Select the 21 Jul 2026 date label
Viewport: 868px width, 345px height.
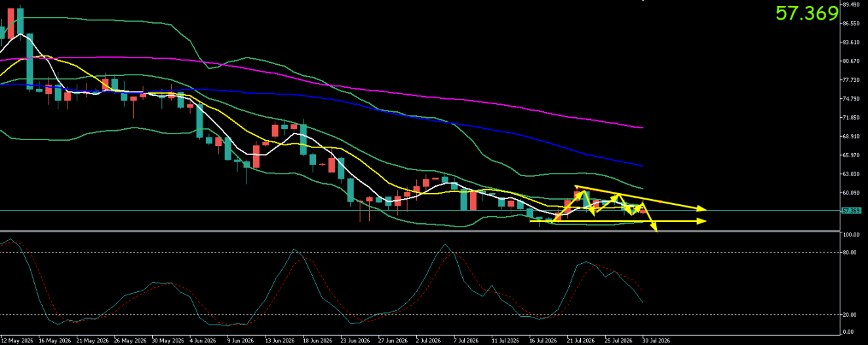pos(581,341)
